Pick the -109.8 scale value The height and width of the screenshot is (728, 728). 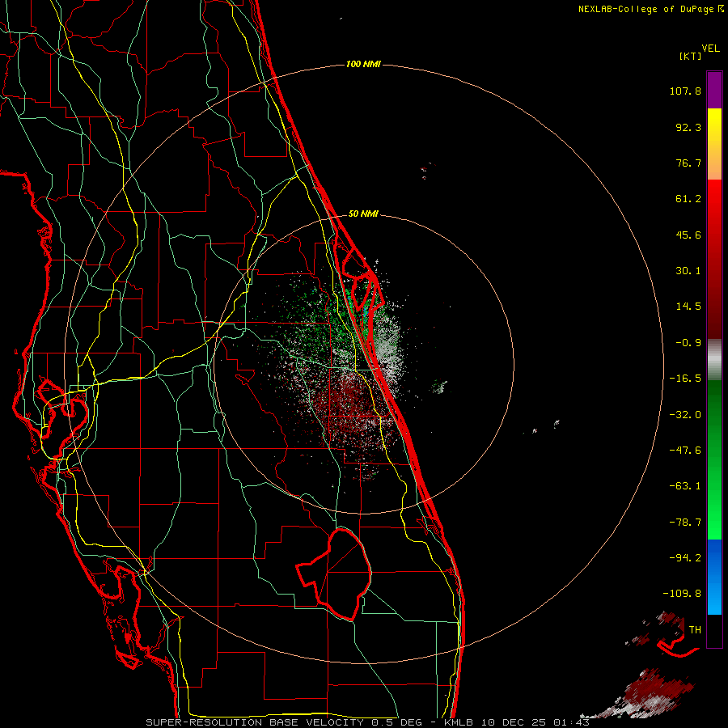pyautogui.click(x=683, y=594)
